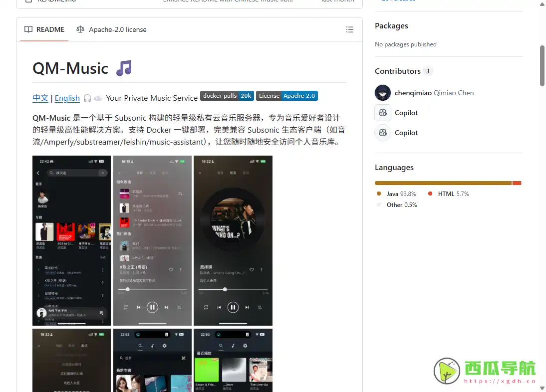Click the red HTML language dot
The image size is (546, 392).
(x=430, y=194)
